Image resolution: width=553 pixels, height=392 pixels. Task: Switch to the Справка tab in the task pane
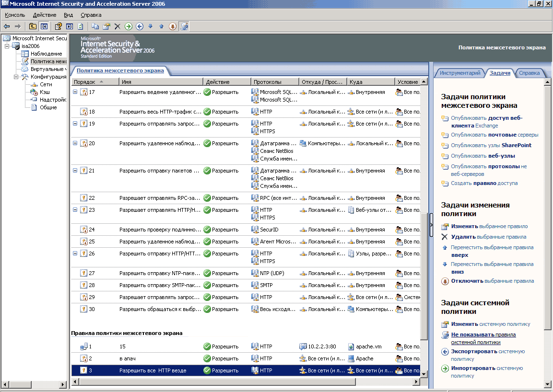tap(529, 73)
